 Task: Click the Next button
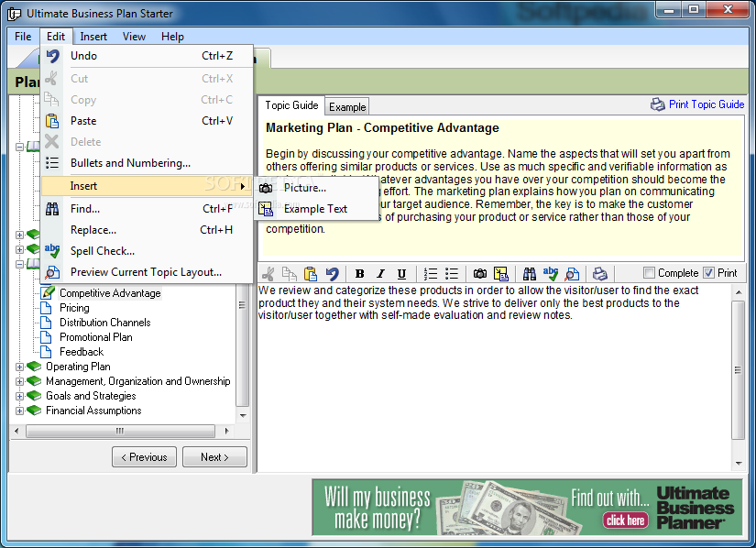click(214, 457)
